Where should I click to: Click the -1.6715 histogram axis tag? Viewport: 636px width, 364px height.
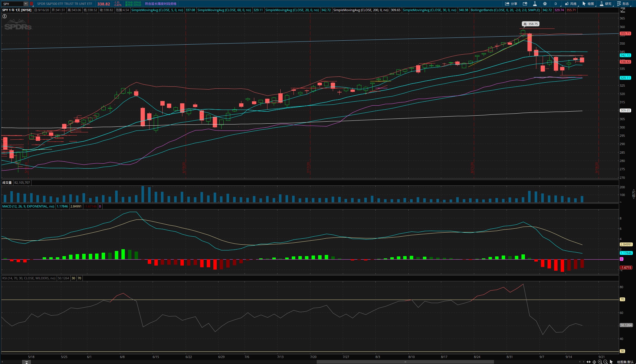coord(626,268)
